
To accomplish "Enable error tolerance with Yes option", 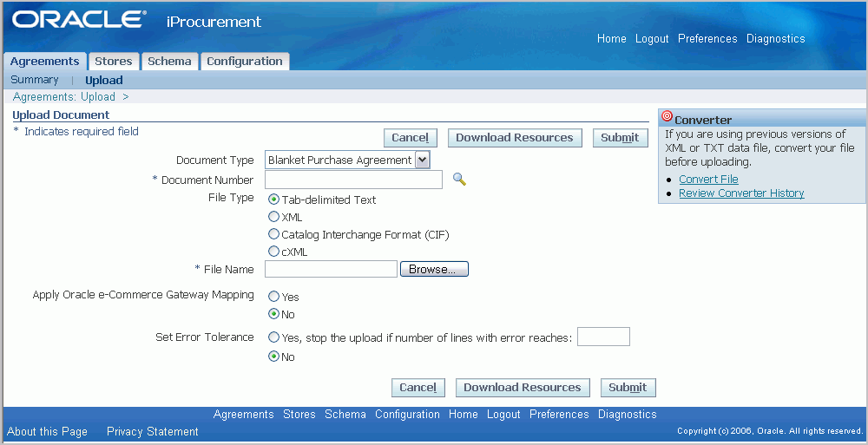I will 273,337.
